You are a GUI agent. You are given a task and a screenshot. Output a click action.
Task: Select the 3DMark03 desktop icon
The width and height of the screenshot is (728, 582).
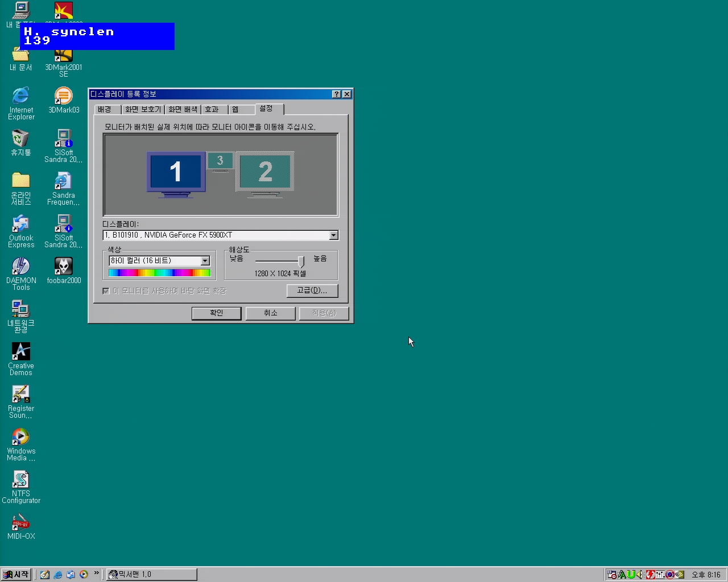[x=64, y=100]
